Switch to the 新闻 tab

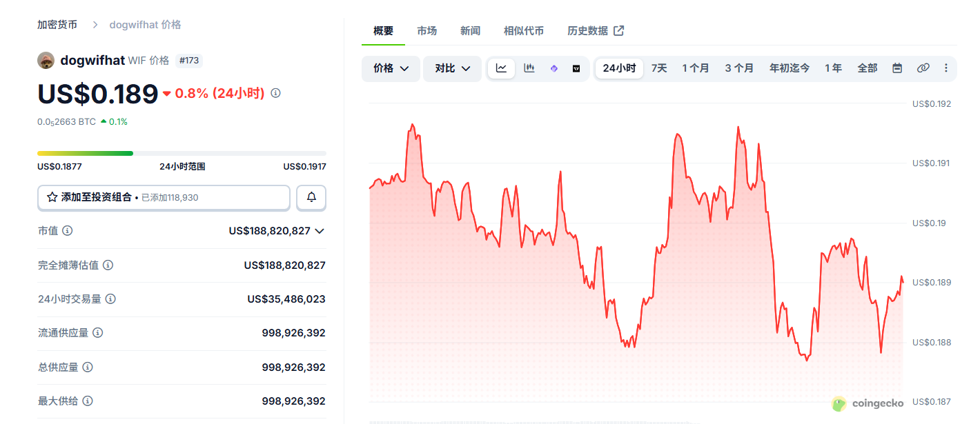tap(470, 30)
